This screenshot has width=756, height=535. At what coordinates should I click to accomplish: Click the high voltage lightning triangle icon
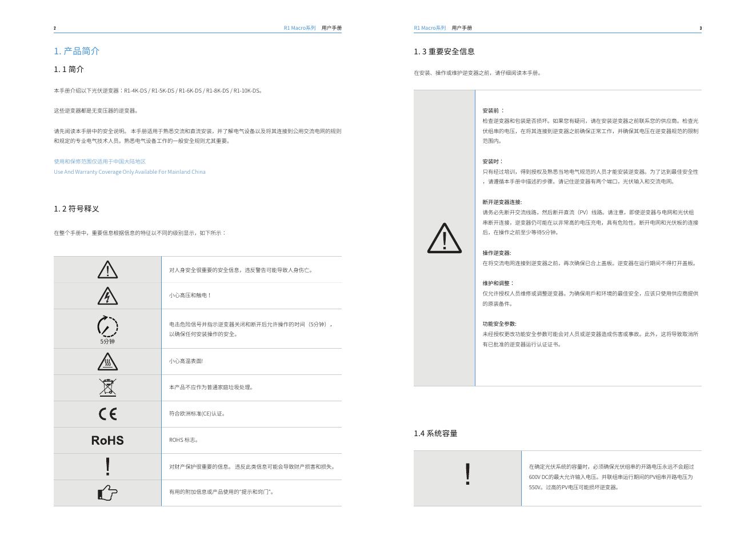[x=107, y=296]
